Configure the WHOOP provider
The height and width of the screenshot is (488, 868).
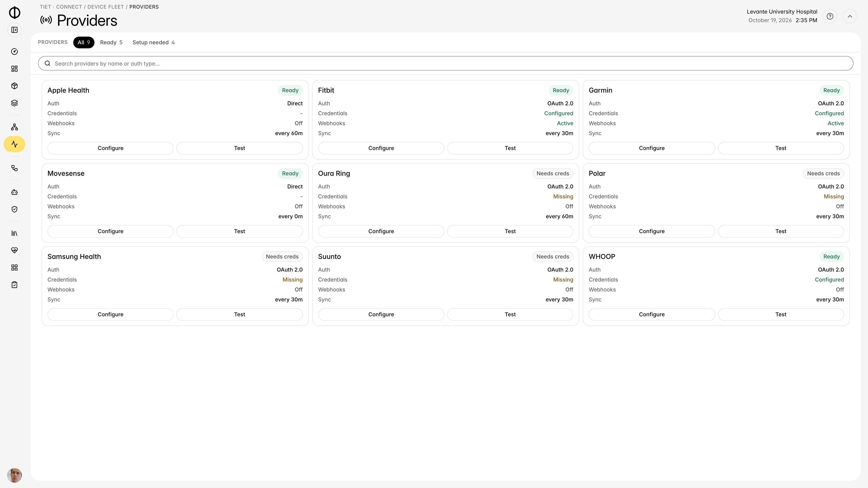(x=652, y=314)
